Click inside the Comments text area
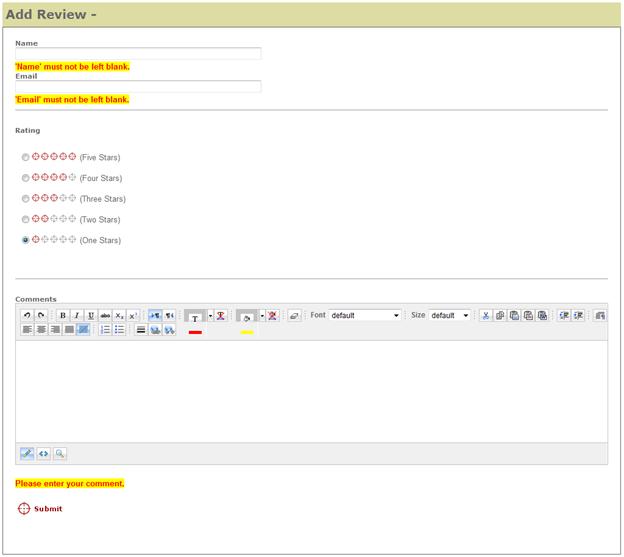Viewport: 624px width, 557px height. point(312,391)
